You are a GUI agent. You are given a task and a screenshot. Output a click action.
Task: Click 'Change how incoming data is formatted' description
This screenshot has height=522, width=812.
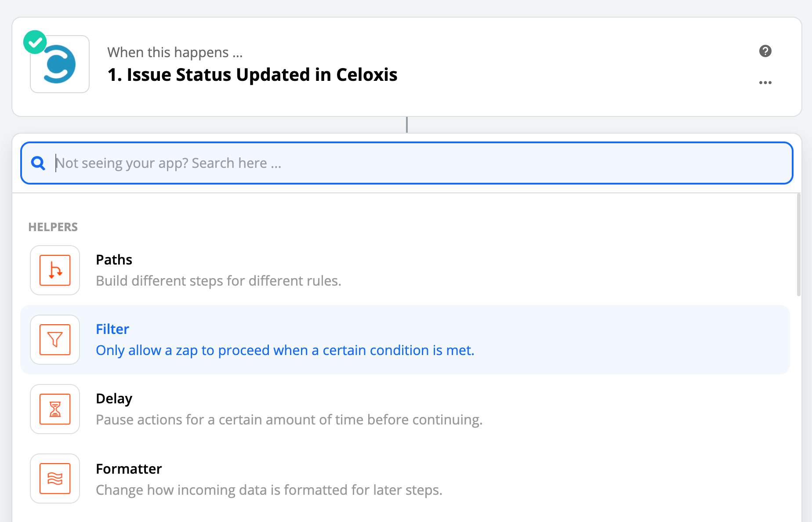point(269,490)
